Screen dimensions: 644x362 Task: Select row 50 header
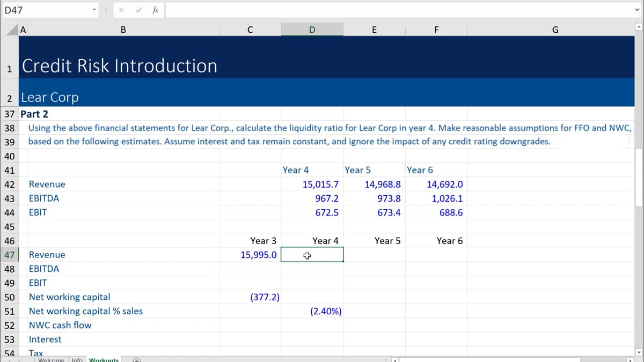[x=9, y=297]
